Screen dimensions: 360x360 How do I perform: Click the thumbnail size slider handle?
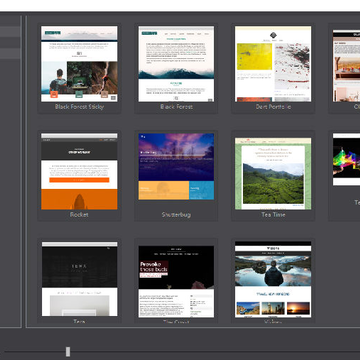tap(68, 352)
